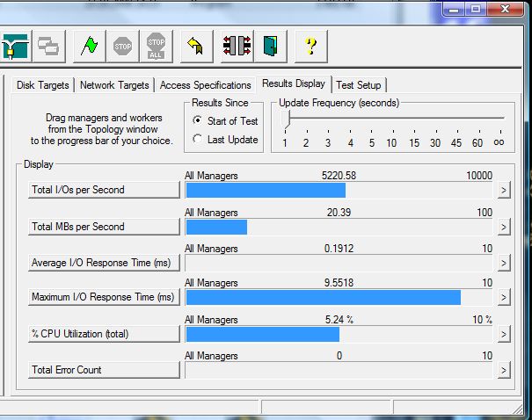532x420 pixels.
Task: Click the 5.24 % CPU value
Action: (x=339, y=319)
